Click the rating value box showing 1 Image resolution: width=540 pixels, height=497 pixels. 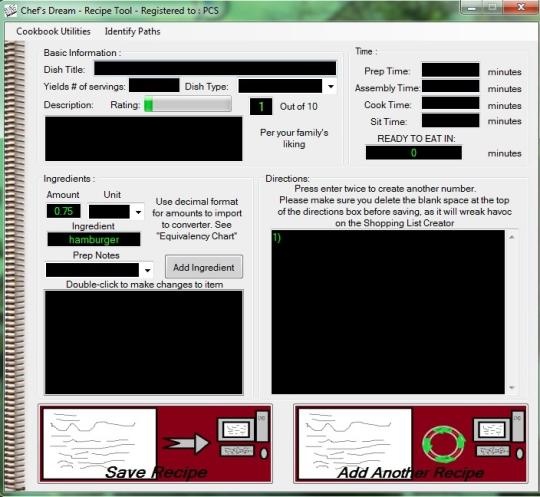(261, 106)
